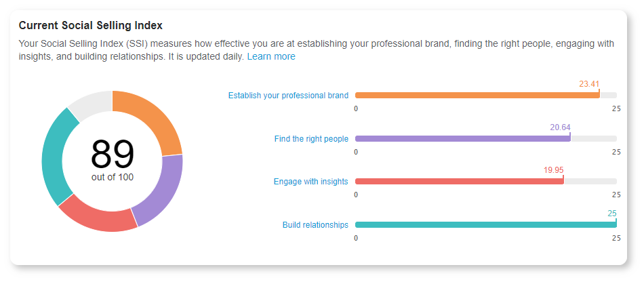
Task: Click Establish your professional brand link
Action: (x=288, y=96)
